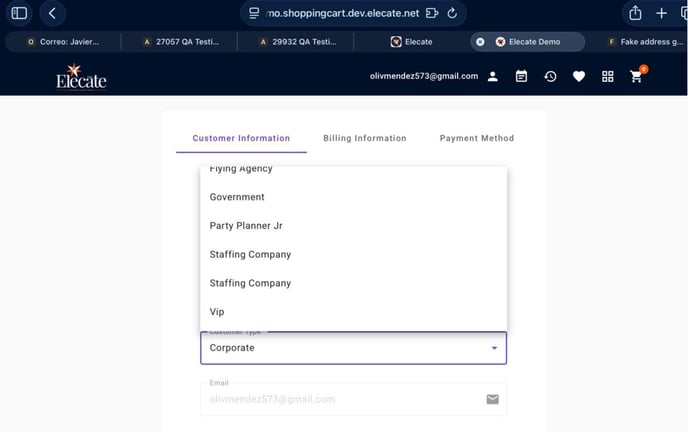Open favorites heart icon
The width and height of the screenshot is (688, 432).
579,77
